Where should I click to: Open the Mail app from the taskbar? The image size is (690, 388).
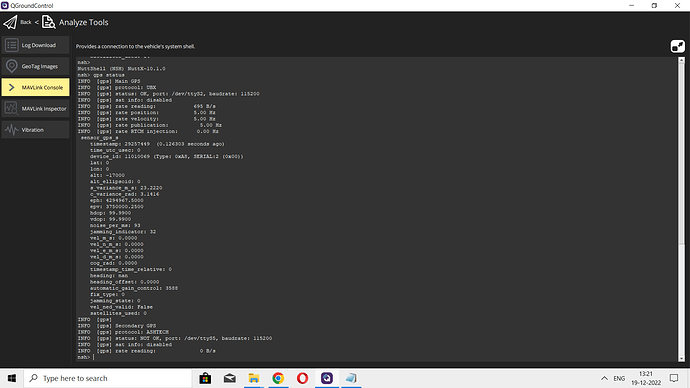[230, 378]
